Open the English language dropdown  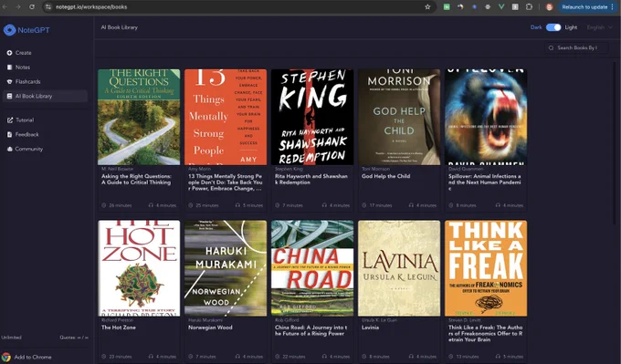(x=599, y=27)
